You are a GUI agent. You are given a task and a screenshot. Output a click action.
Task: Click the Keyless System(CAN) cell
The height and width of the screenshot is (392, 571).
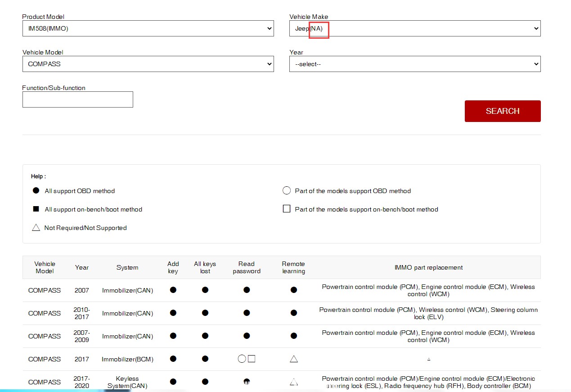[x=127, y=382]
